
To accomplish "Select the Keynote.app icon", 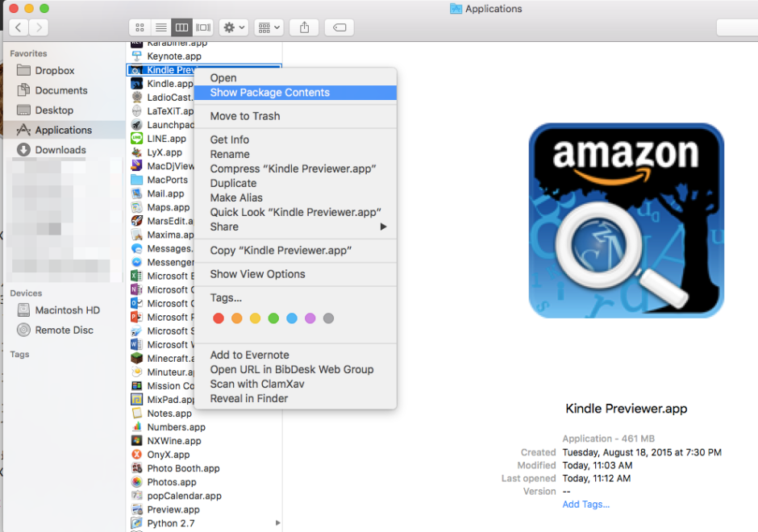I will click(x=137, y=56).
